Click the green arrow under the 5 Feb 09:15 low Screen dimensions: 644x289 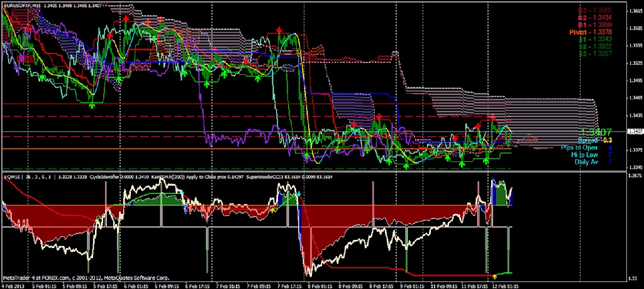pyautogui.click(x=92, y=105)
